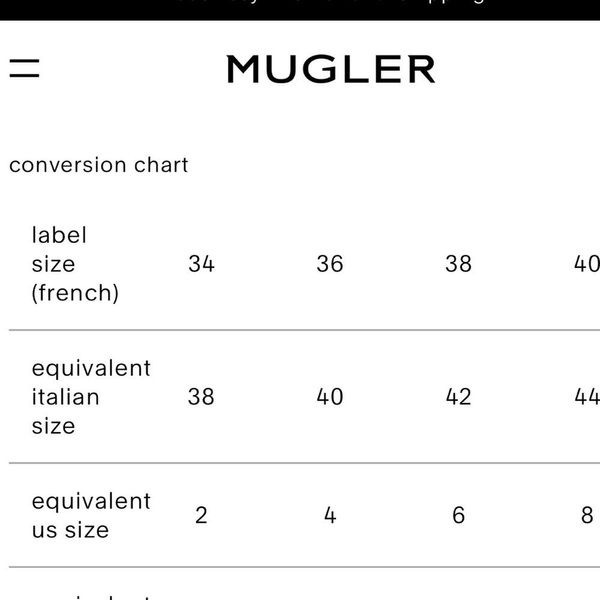Click Italian size 44 value
The image size is (600, 600).
[x=586, y=397]
